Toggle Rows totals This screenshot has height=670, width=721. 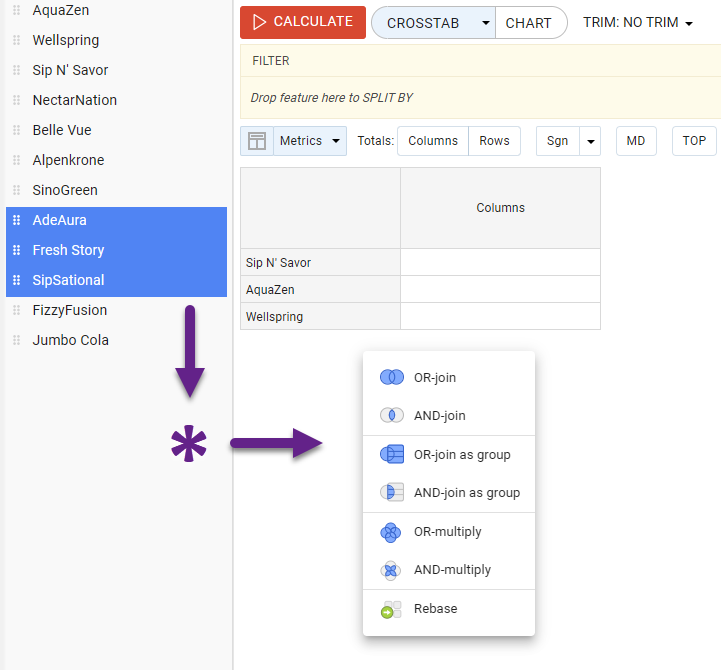point(494,141)
